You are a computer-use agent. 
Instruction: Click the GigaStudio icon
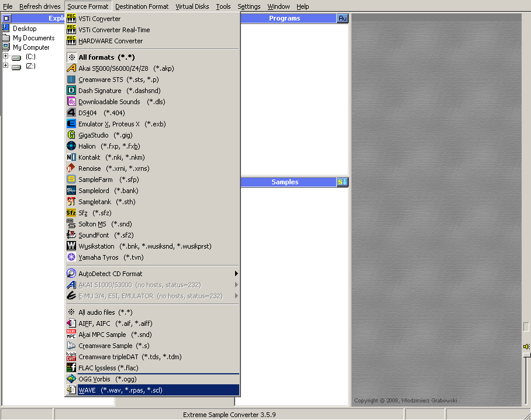(71, 135)
